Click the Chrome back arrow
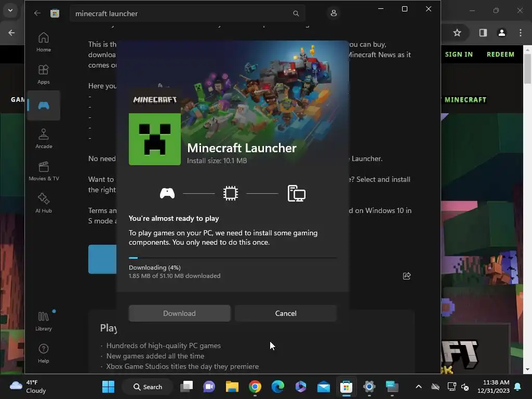The width and height of the screenshot is (532, 399). tap(11, 33)
